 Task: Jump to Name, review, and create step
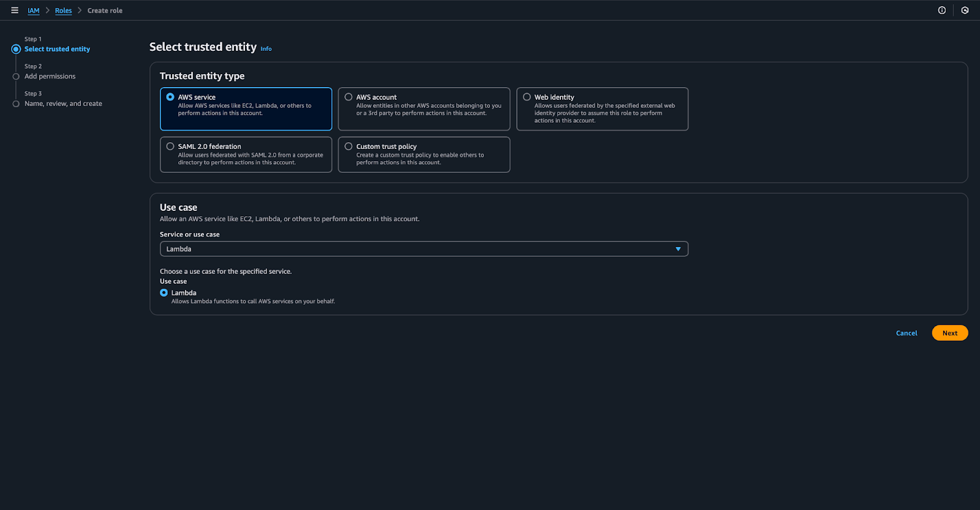[x=63, y=104]
